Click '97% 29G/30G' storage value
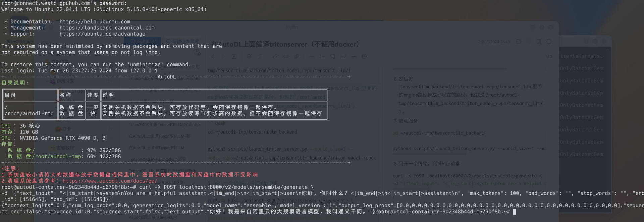The height and width of the screenshot is (222, 644). (104, 150)
